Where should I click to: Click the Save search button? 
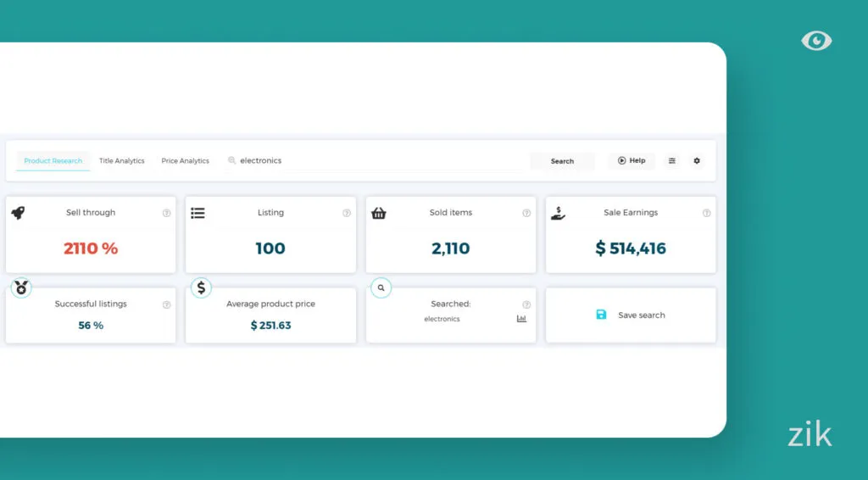[631, 315]
